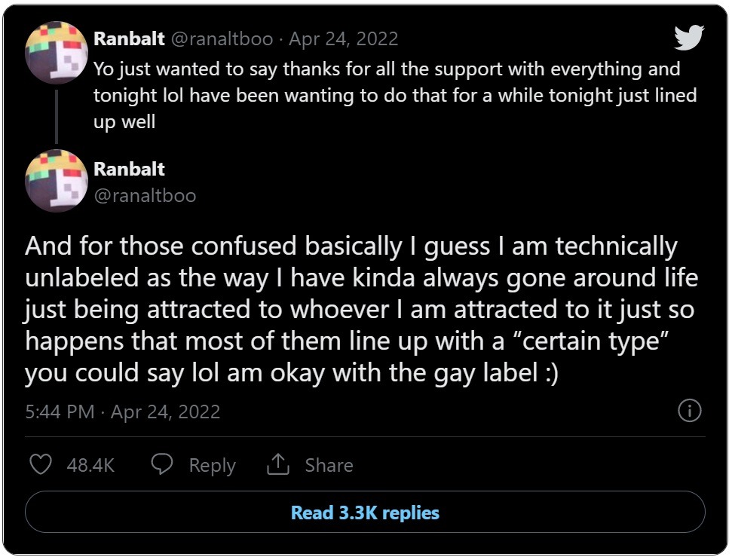Image resolution: width=732 pixels, height=560 pixels.
Task: Open the Ranbalt display name in second tweet
Action: [130, 169]
